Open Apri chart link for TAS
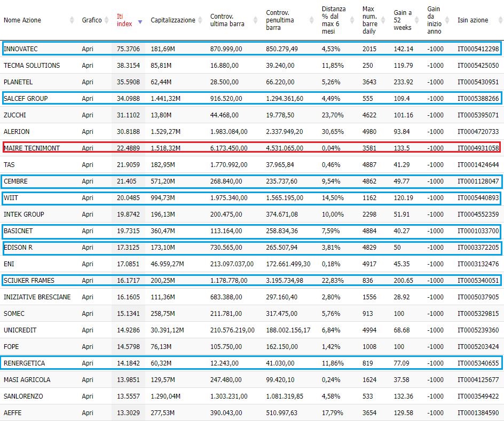This screenshot has width=504, height=421. coord(88,165)
